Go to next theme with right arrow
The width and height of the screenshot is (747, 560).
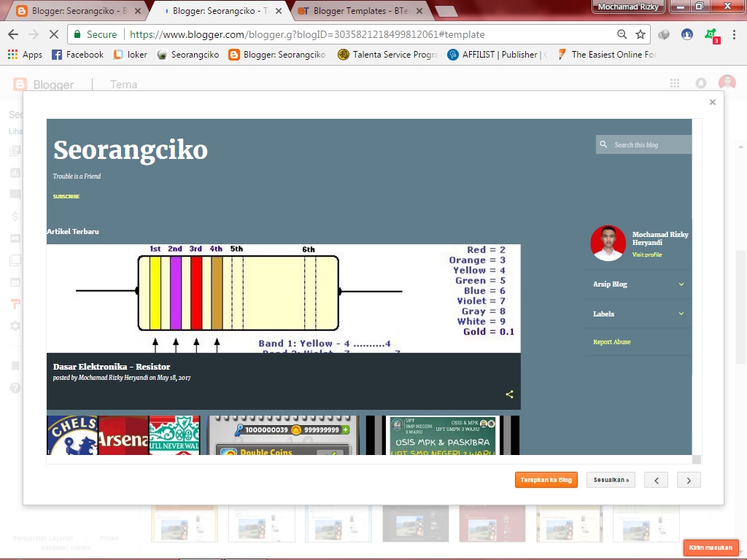[x=689, y=480]
